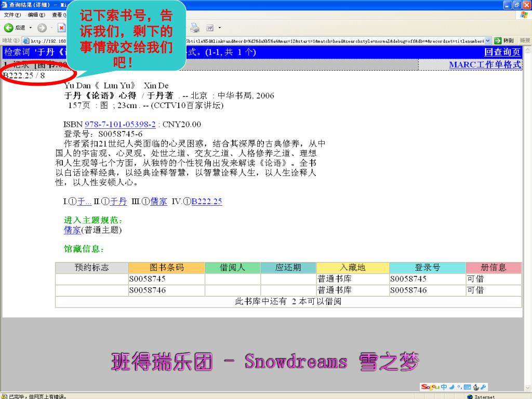Click the Edit with Word icon
The width and height of the screenshot is (532, 399).
tap(210, 28)
